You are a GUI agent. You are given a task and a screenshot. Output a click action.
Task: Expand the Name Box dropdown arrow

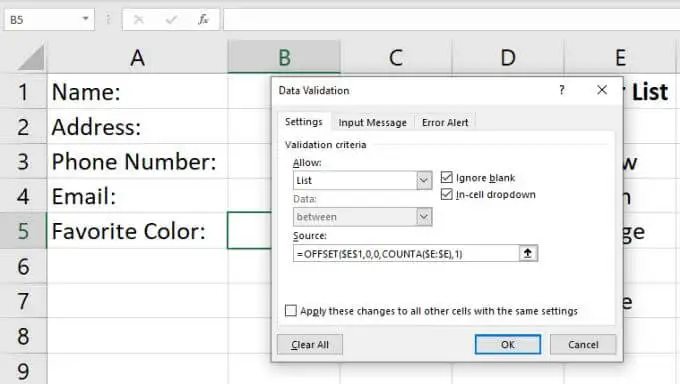[85, 19]
